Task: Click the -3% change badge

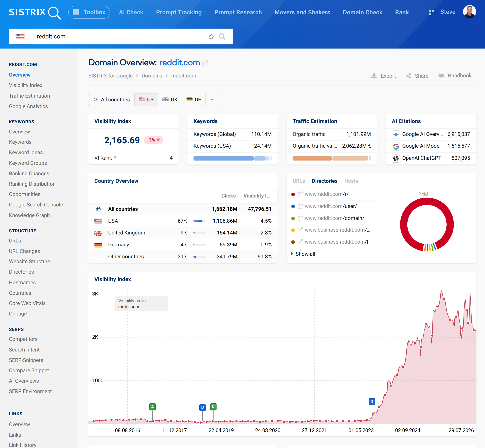Action: pos(153,140)
